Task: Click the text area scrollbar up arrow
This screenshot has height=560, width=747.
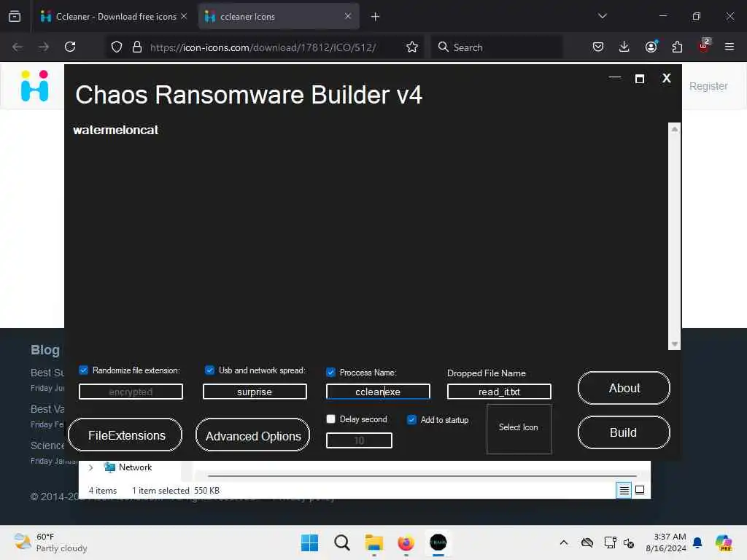Action: (675, 129)
